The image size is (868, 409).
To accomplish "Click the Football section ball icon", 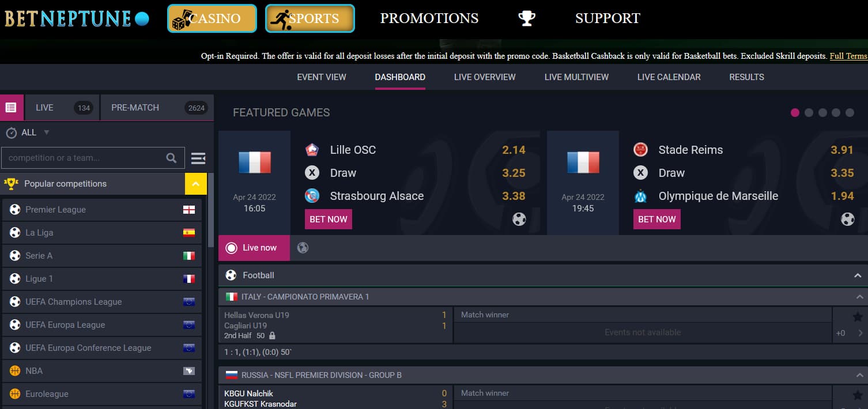I will (231, 275).
